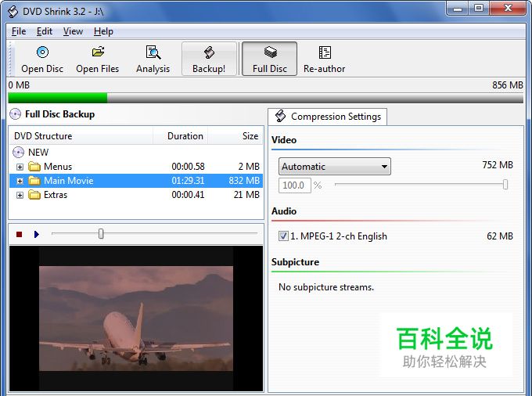Switch to Full Disc mode
532x396 pixels.
pos(269,59)
